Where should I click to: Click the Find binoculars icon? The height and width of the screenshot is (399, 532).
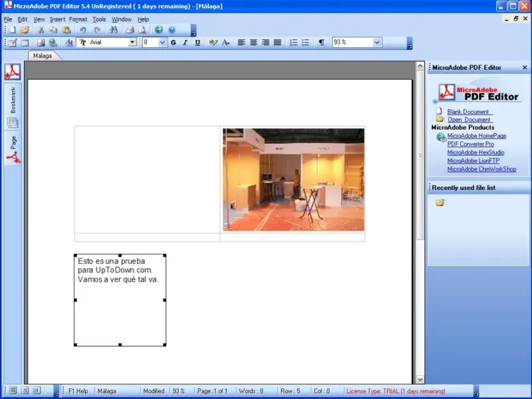point(114,30)
